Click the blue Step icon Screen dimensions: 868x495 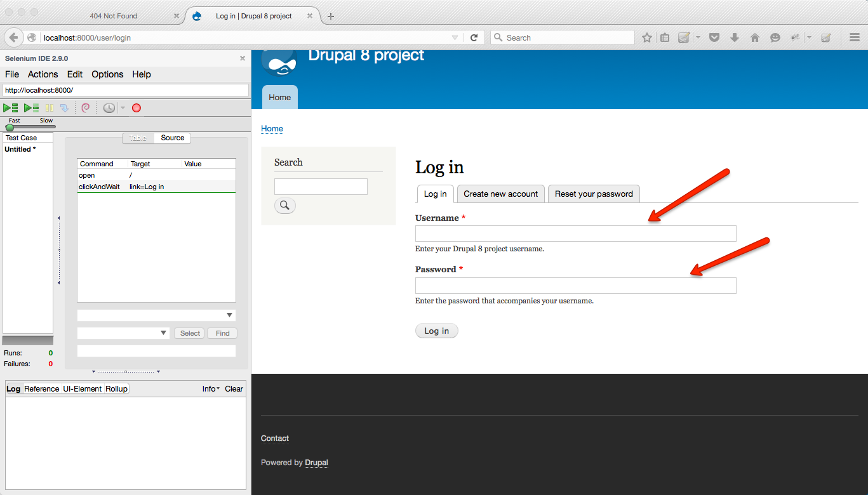(x=64, y=108)
